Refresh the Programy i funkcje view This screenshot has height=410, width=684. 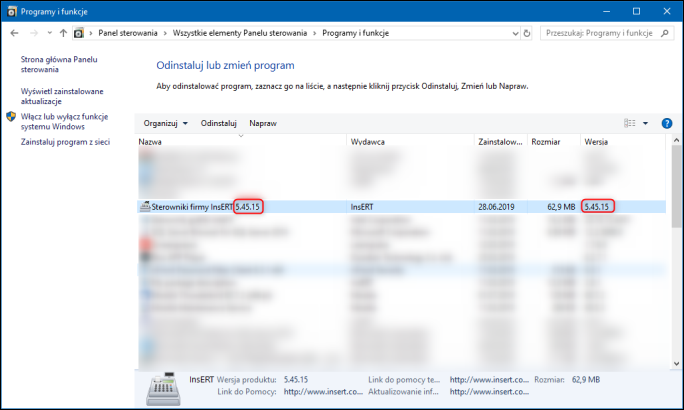527,33
